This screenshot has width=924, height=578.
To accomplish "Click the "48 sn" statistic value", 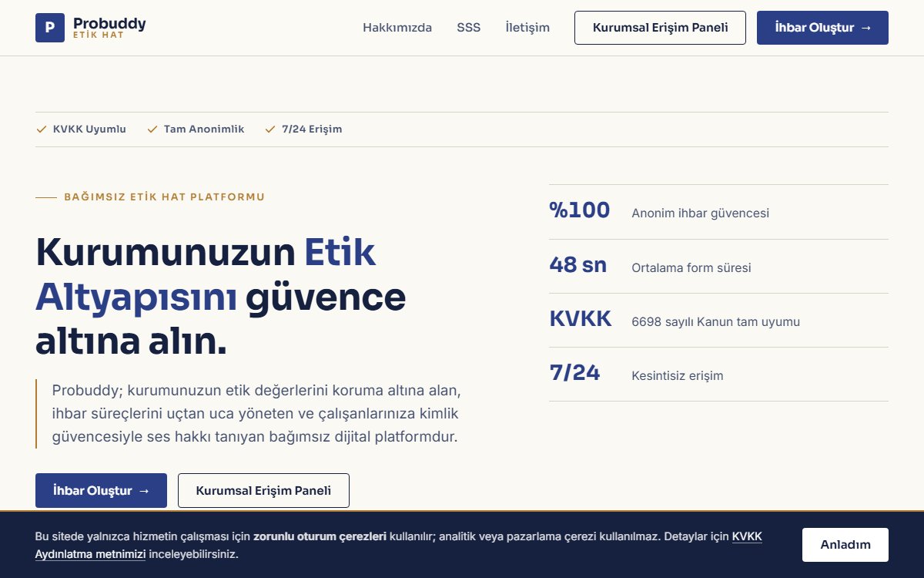I will tap(577, 265).
